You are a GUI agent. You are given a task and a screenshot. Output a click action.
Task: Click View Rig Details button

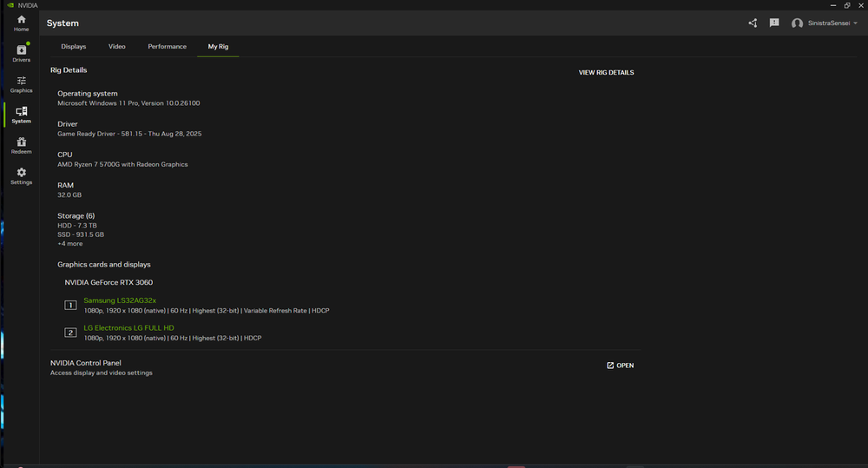click(x=606, y=73)
